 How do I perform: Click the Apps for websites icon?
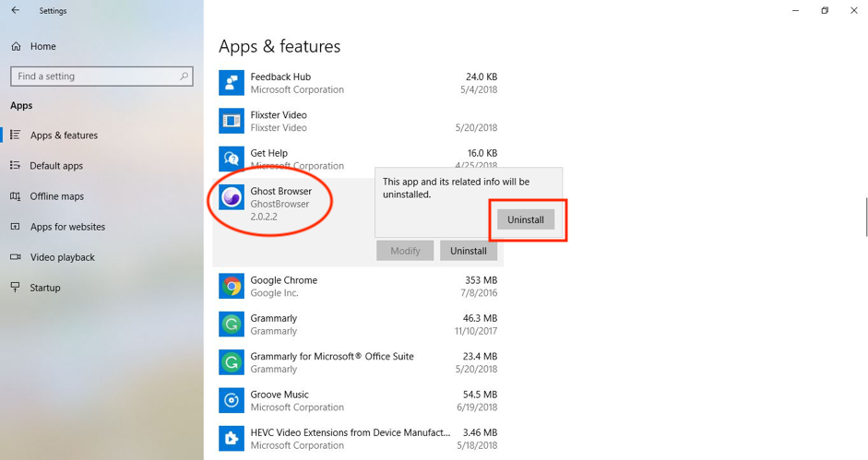[x=16, y=227]
